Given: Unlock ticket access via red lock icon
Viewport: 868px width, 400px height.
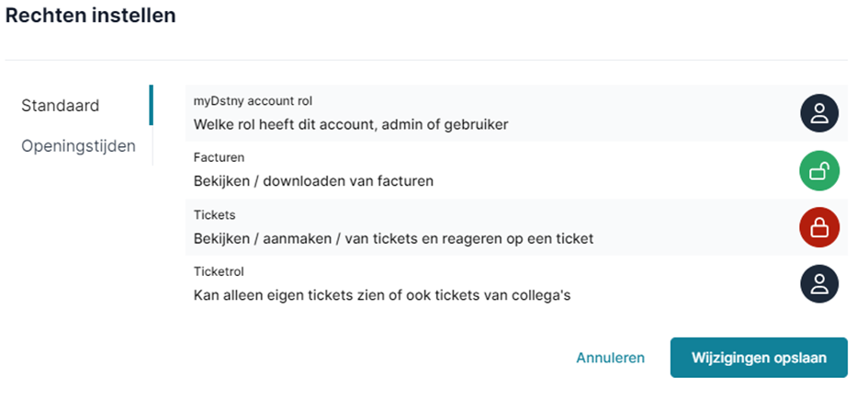Looking at the screenshot, I should [x=819, y=227].
